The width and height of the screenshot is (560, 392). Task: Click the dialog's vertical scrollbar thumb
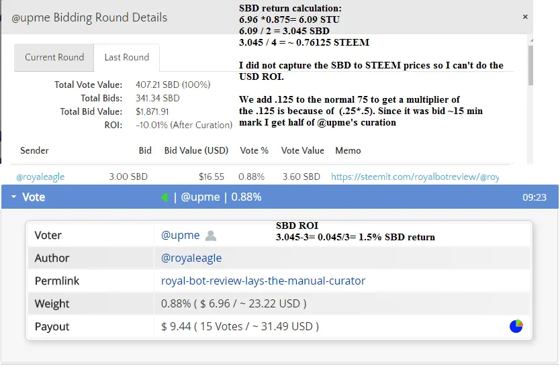point(530,65)
